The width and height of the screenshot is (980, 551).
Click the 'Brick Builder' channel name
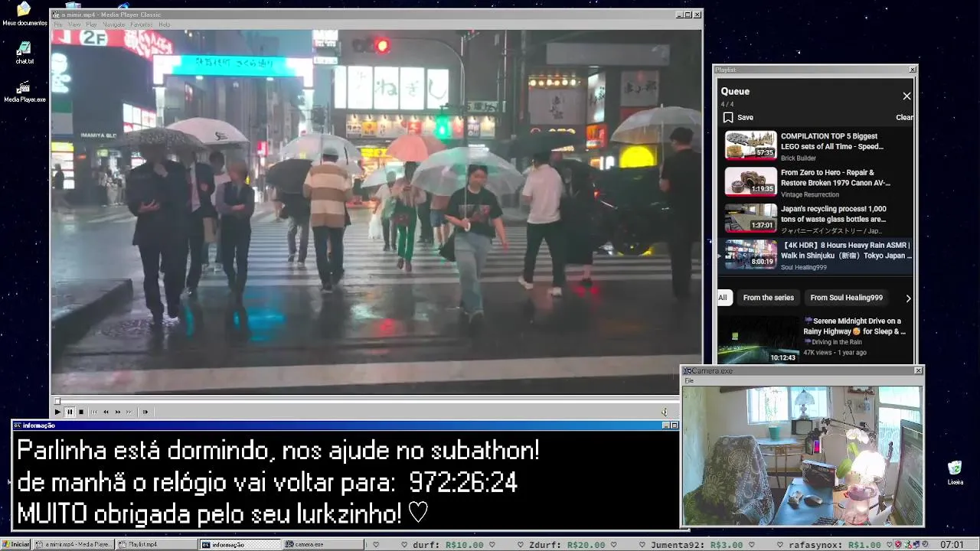[798, 158]
